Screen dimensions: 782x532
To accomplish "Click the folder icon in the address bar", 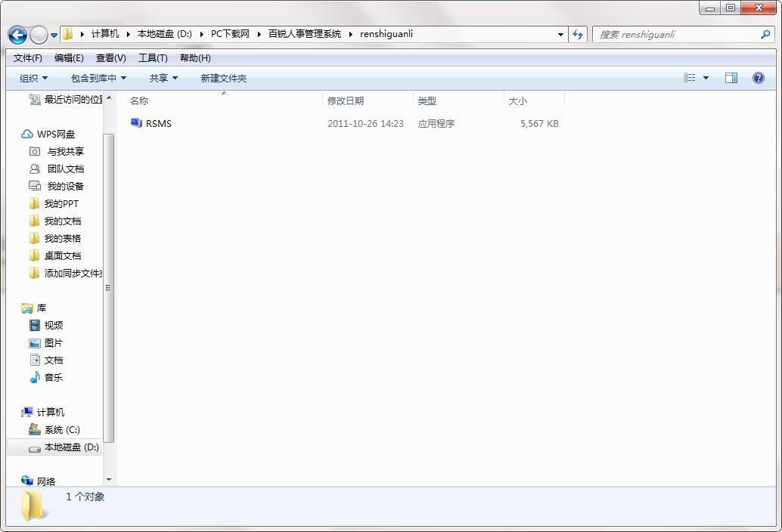I will click(68, 34).
